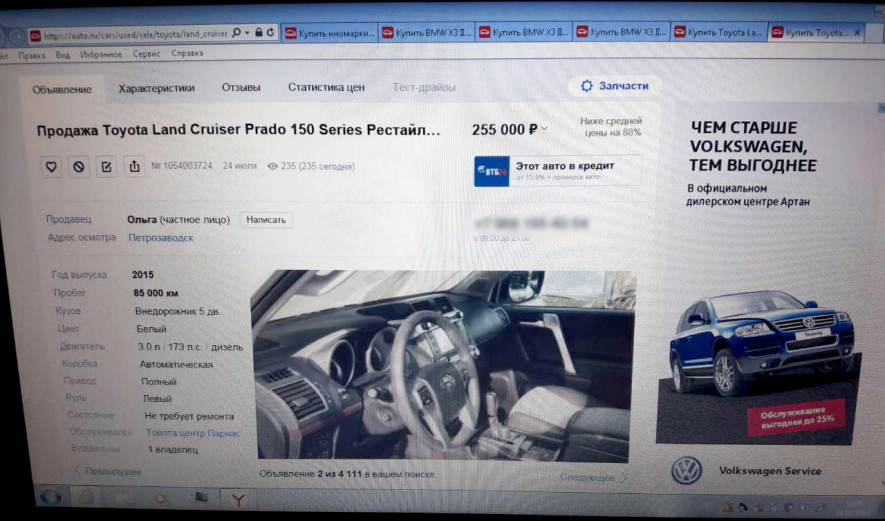Open the media player taskbar icon

(x=160, y=498)
